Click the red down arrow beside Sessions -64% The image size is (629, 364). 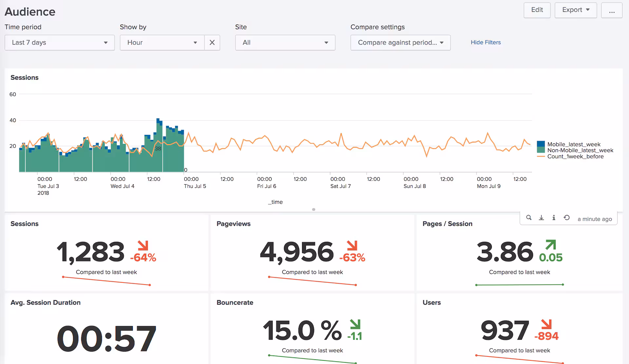143,246
